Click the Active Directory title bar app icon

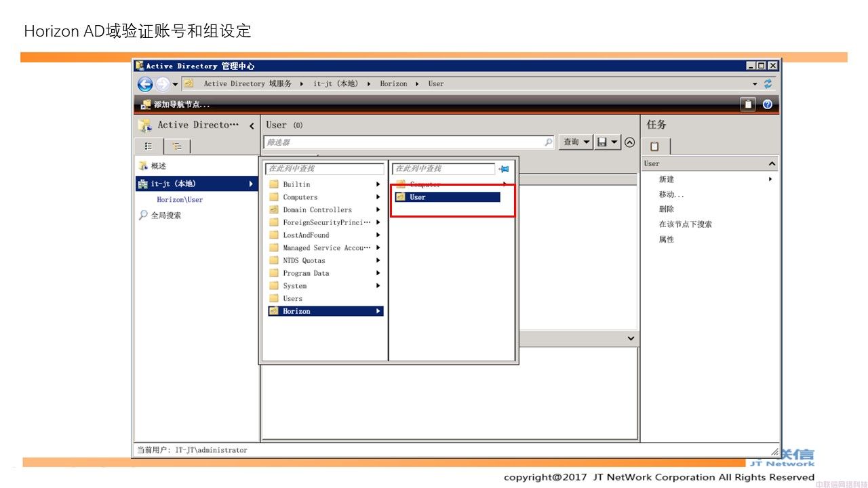[x=140, y=66]
